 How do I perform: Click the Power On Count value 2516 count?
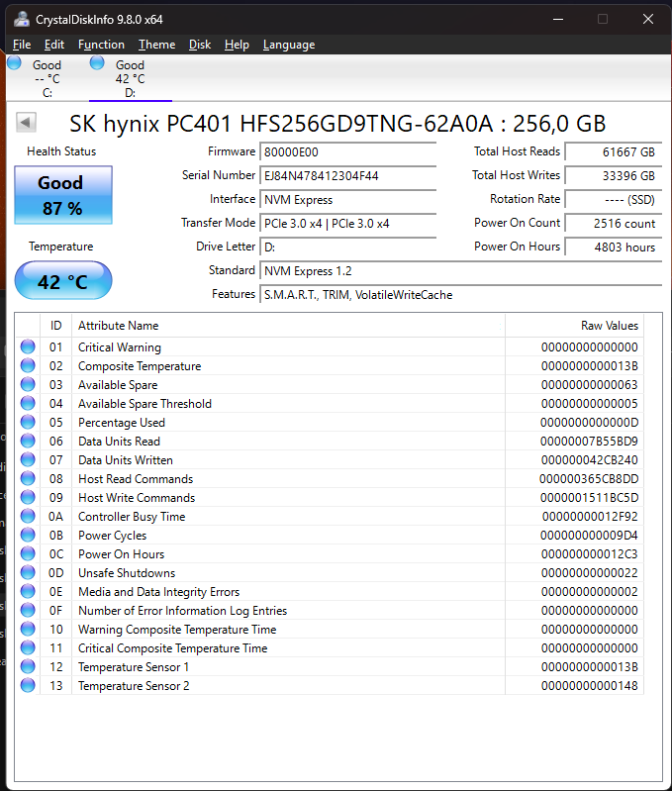click(x=613, y=223)
